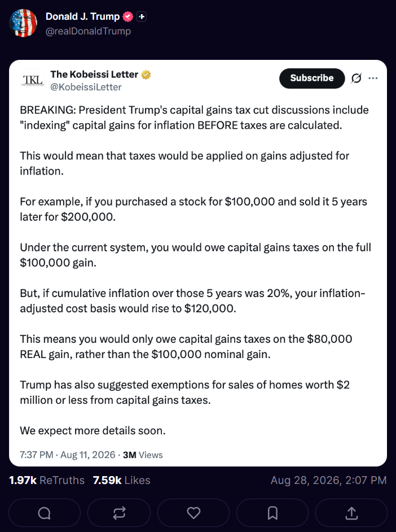Open the share upload icon
396x532 pixels.
coord(351,513)
